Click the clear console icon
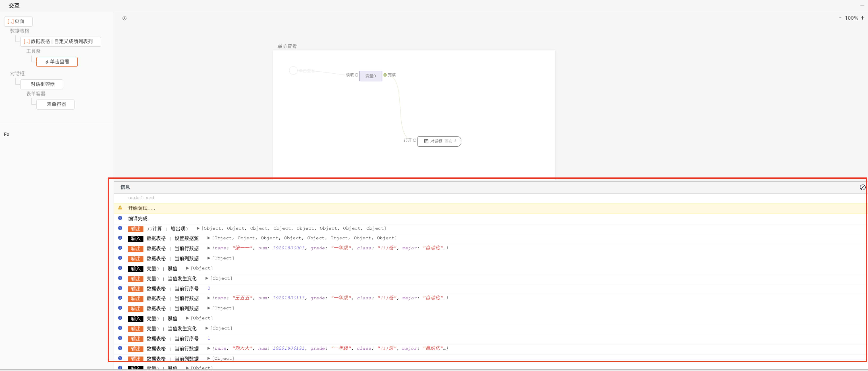Screen dimensions: 868x371 click(862, 187)
